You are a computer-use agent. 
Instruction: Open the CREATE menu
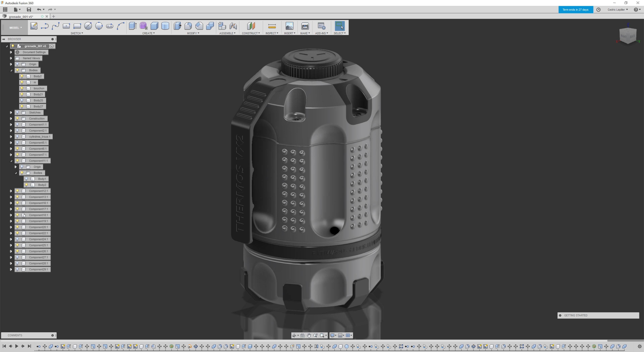[148, 33]
